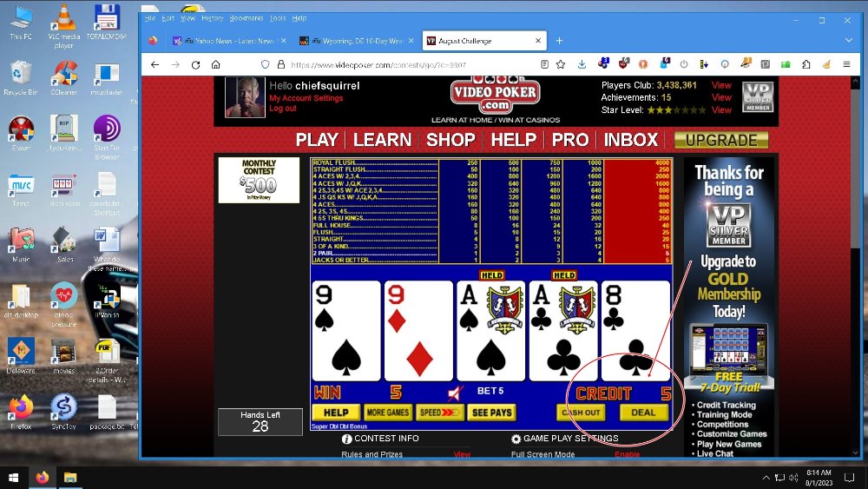Open the Firefox hamburger application menu
This screenshot has width=868, height=489.
[847, 64]
